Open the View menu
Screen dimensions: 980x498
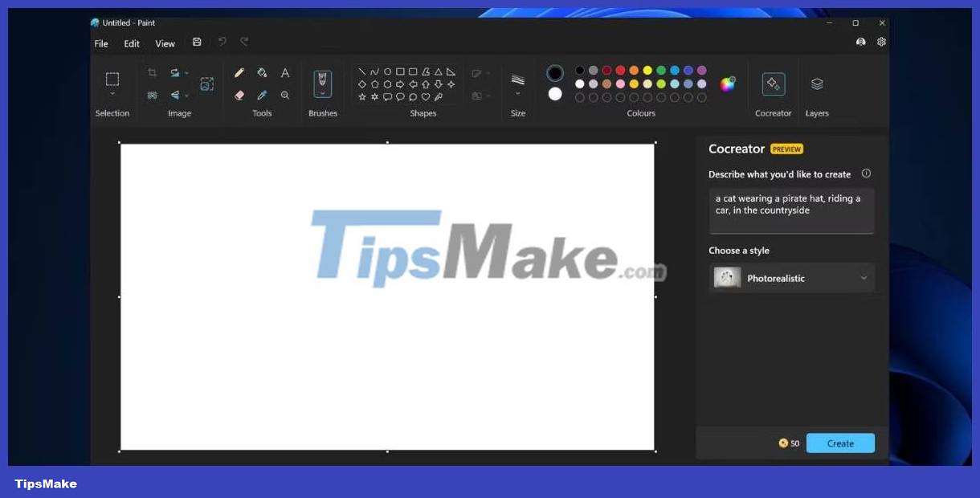click(x=165, y=43)
